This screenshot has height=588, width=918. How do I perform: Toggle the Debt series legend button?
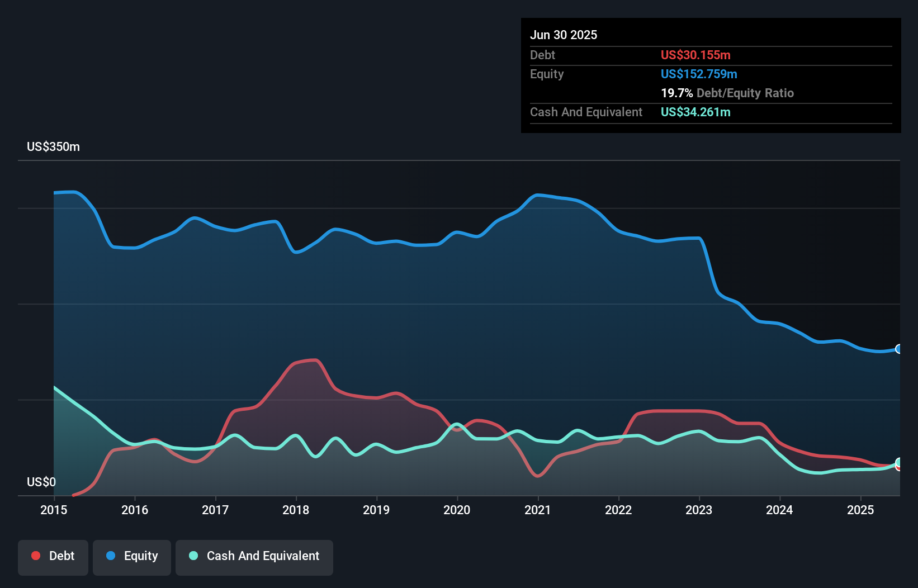pos(53,557)
